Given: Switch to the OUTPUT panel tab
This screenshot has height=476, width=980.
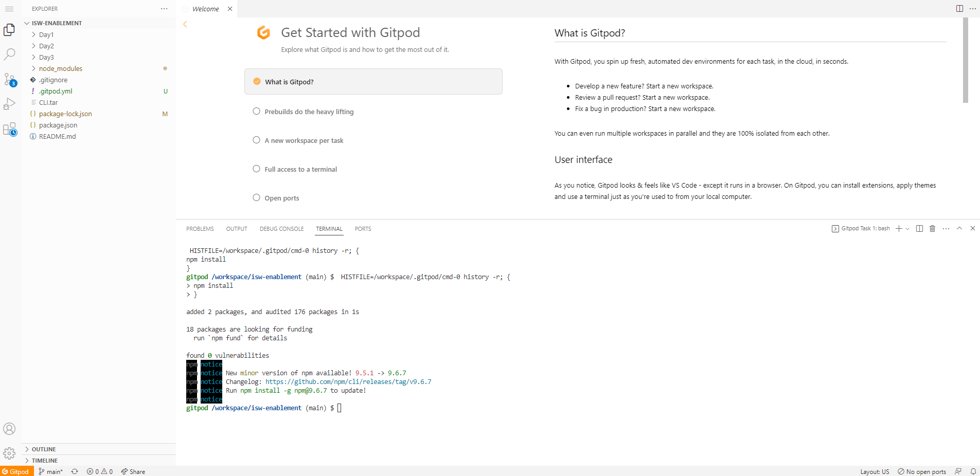Looking at the screenshot, I should tap(237, 229).
